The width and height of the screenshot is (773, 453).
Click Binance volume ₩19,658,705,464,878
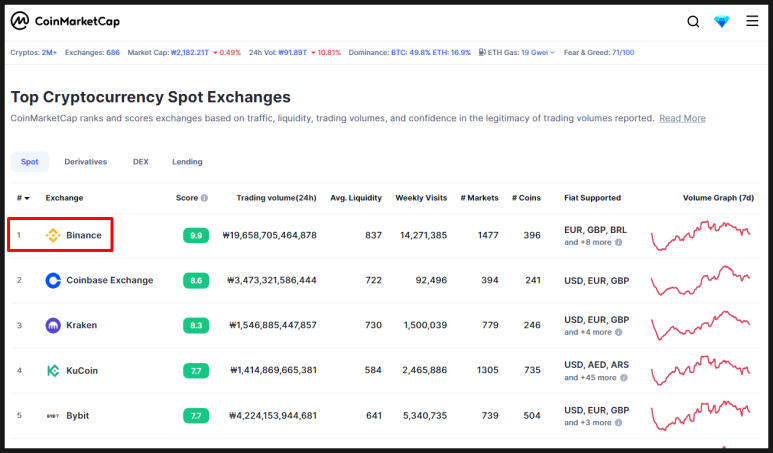click(x=269, y=235)
